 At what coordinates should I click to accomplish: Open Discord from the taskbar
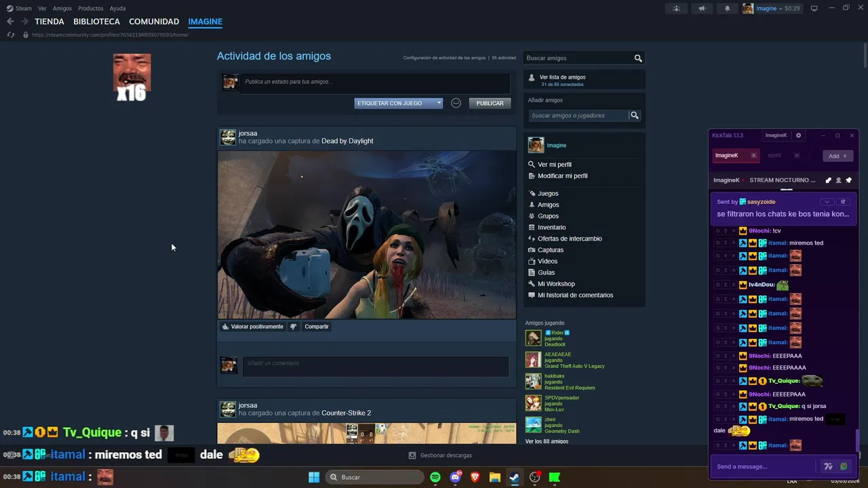(455, 477)
